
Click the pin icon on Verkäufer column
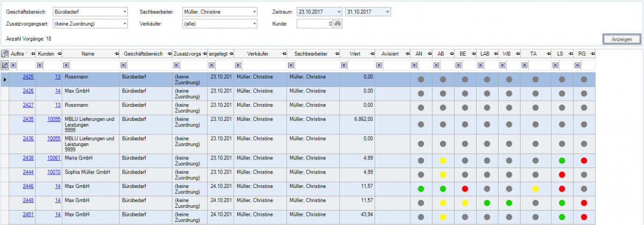[282, 54]
